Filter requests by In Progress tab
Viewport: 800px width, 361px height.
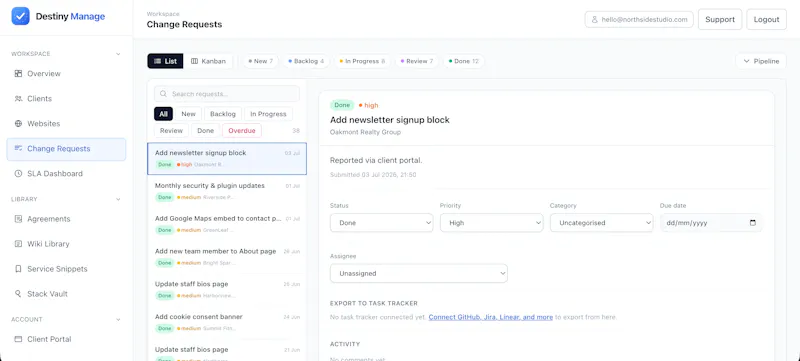click(x=268, y=114)
